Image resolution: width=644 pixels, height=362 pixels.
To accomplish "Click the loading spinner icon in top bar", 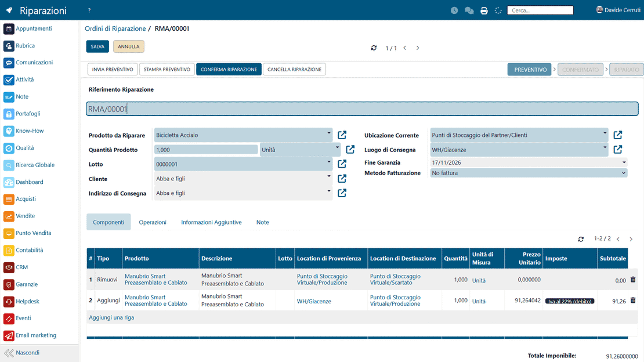I will coord(498,10).
